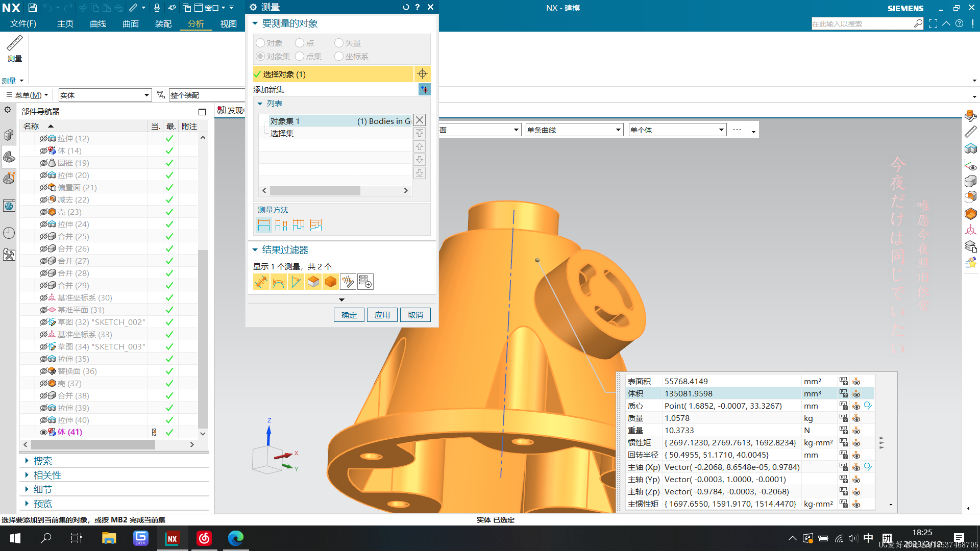Switch to the 主页 ribbon tab
This screenshot has height=551, width=980.
tap(65, 23)
